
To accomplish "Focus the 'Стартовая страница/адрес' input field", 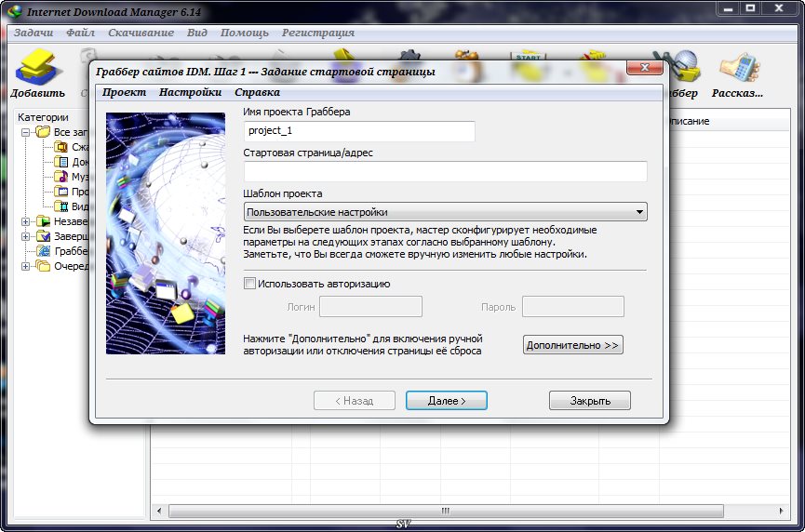I will 445,171.
